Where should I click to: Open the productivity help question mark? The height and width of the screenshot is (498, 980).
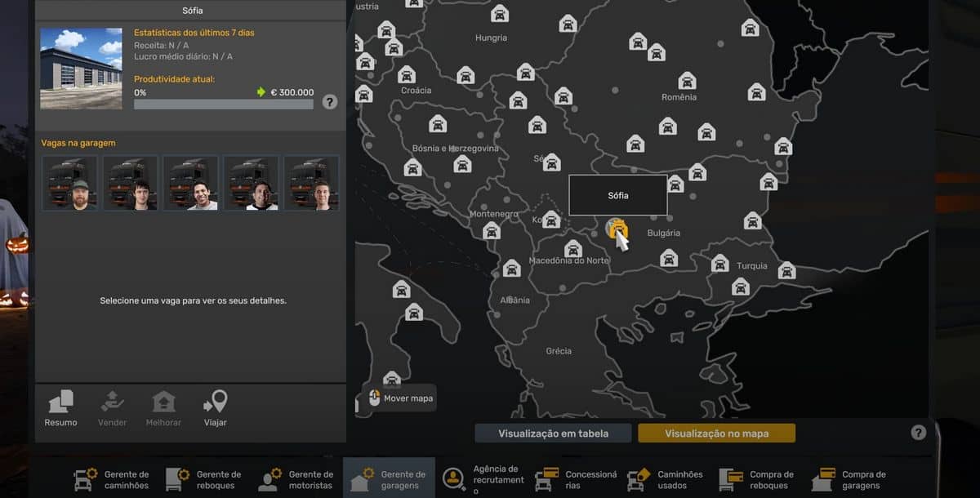point(330,102)
